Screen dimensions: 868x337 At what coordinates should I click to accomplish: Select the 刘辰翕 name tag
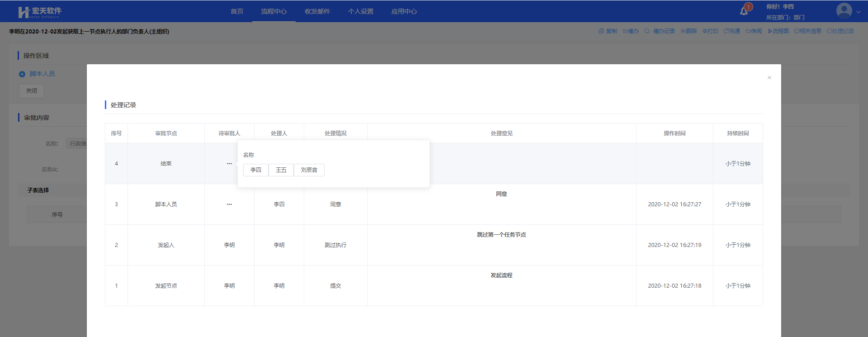pyautogui.click(x=309, y=170)
